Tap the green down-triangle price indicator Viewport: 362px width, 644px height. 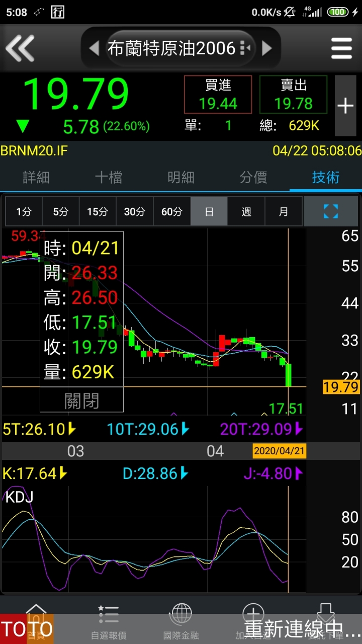[23, 126]
